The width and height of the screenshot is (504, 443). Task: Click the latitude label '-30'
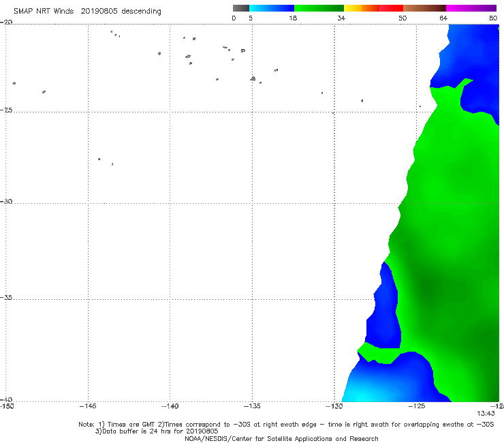point(6,201)
